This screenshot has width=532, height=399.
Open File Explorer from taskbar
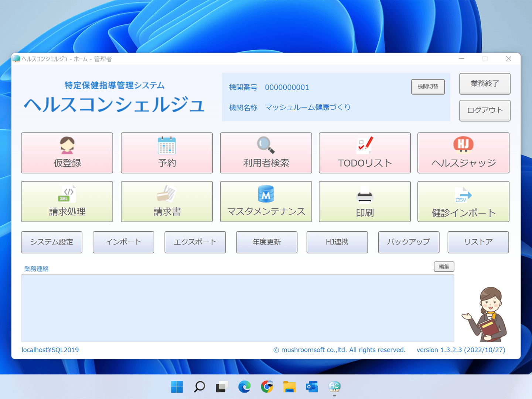289,387
